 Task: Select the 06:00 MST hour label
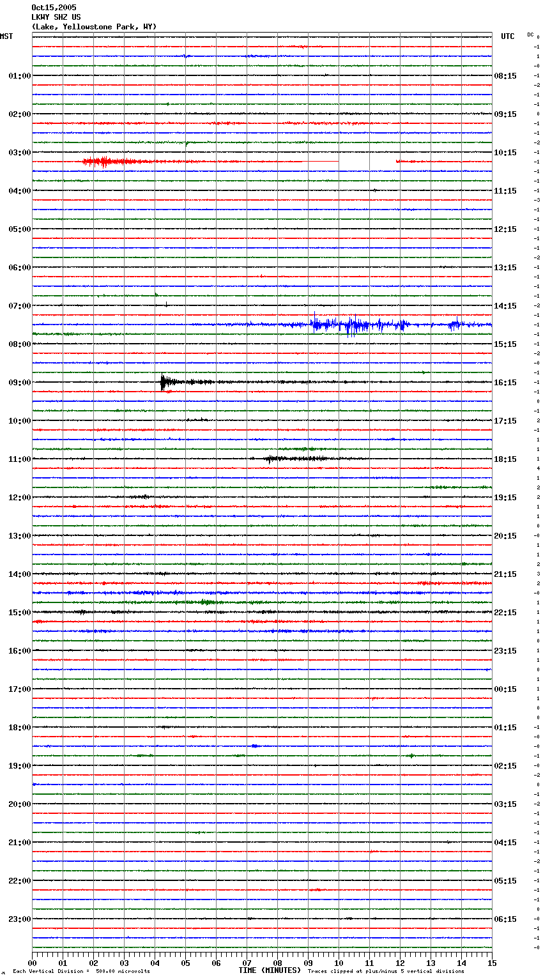pos(20,268)
